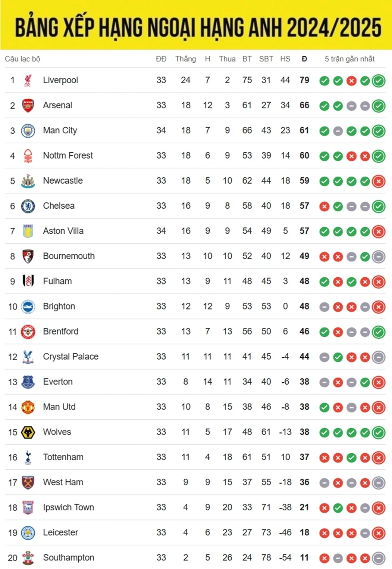Sort by the SBT column header
Viewport: 392px width, 569px height.
pos(266,59)
